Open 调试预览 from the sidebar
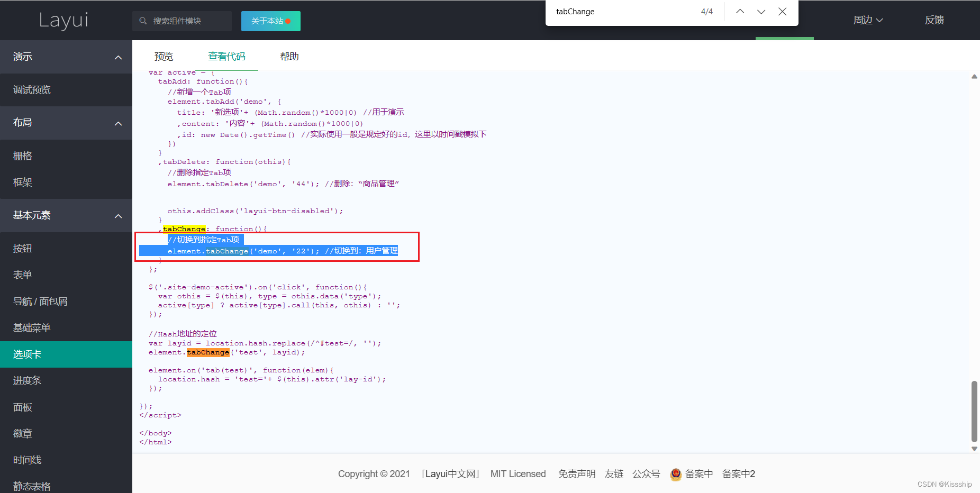The image size is (980, 493). click(x=31, y=89)
